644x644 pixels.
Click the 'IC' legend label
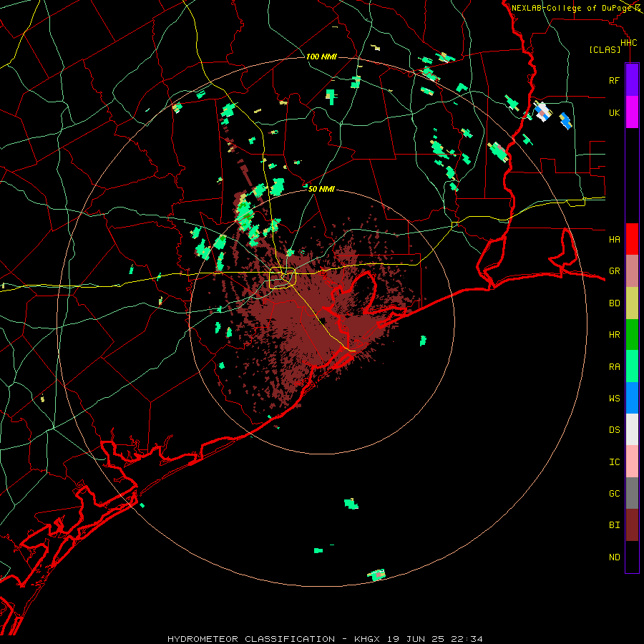pos(614,462)
